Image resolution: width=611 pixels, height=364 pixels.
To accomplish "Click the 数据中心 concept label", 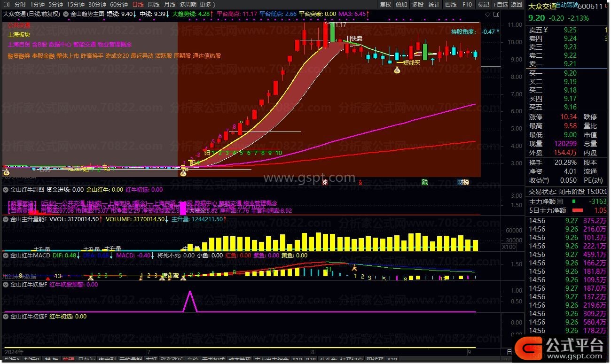I will click(60, 45).
